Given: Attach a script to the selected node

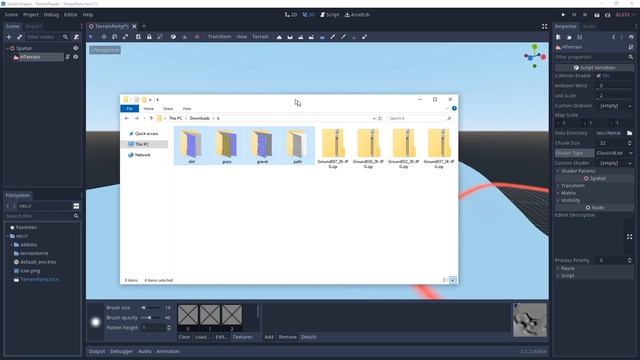Looking at the screenshot, I should click(76, 37).
